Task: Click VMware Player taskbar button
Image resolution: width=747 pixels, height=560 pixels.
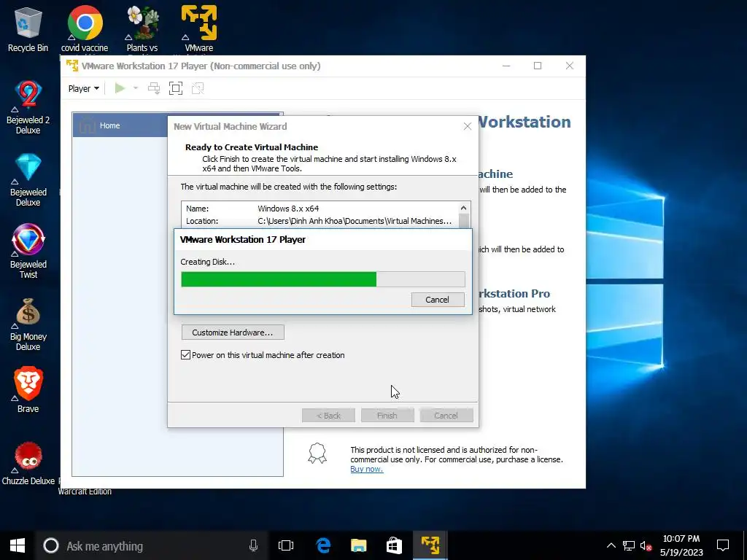Action: click(430, 545)
